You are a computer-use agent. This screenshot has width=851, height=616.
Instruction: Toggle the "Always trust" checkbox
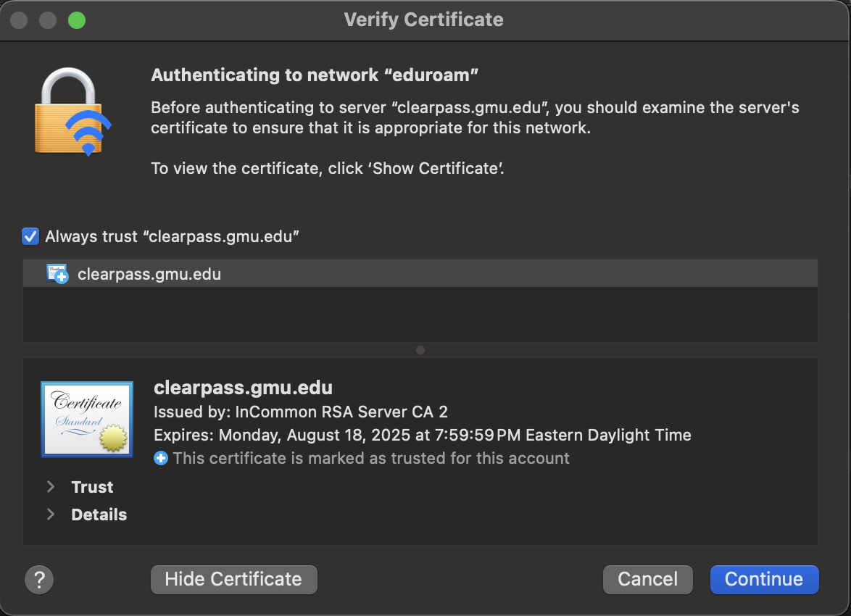(x=30, y=236)
